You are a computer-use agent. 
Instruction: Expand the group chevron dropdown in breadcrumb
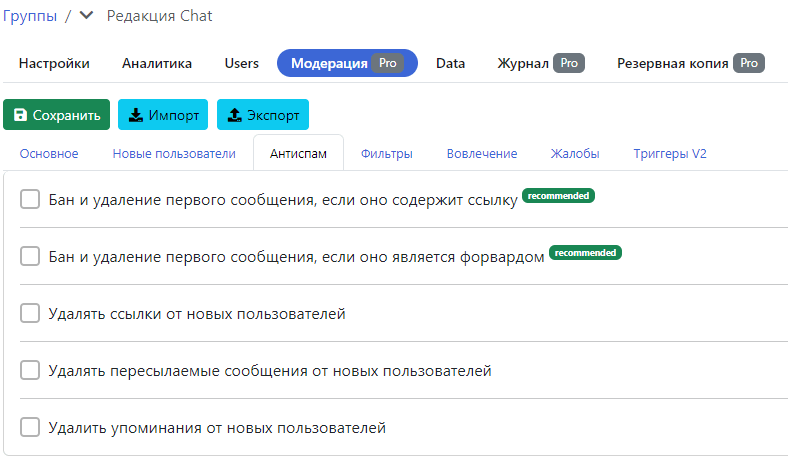(86, 16)
